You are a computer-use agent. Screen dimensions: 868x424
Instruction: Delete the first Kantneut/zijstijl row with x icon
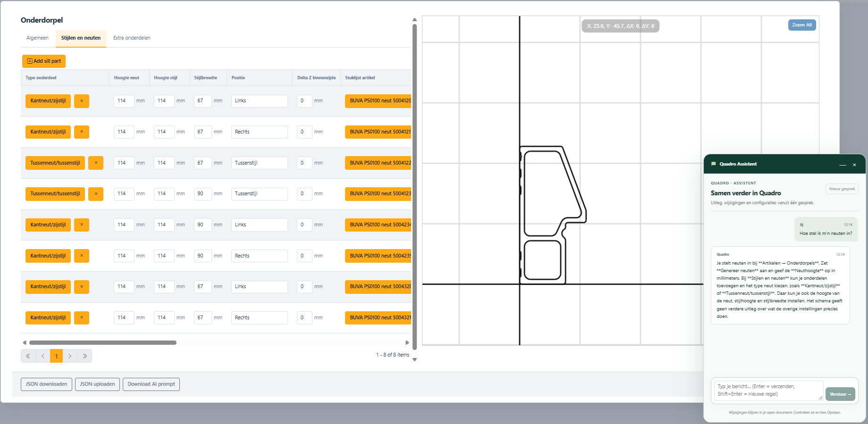[x=82, y=101]
